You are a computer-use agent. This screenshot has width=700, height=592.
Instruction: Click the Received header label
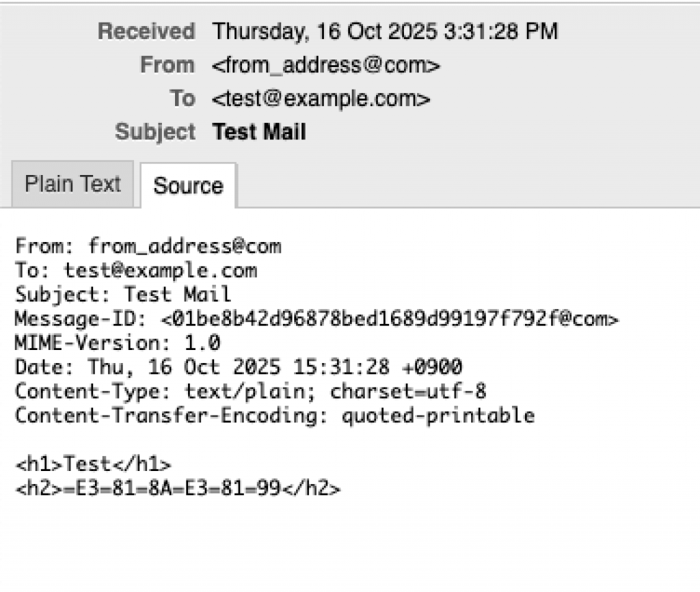click(146, 31)
